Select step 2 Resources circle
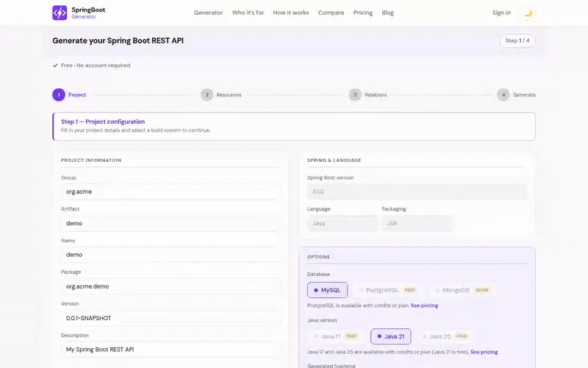 (x=207, y=95)
